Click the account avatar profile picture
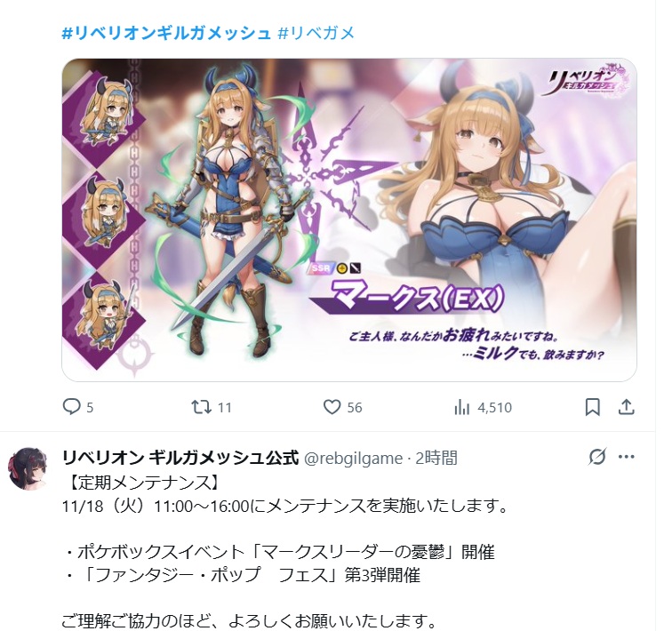This screenshot has height=631, width=672. (29, 468)
